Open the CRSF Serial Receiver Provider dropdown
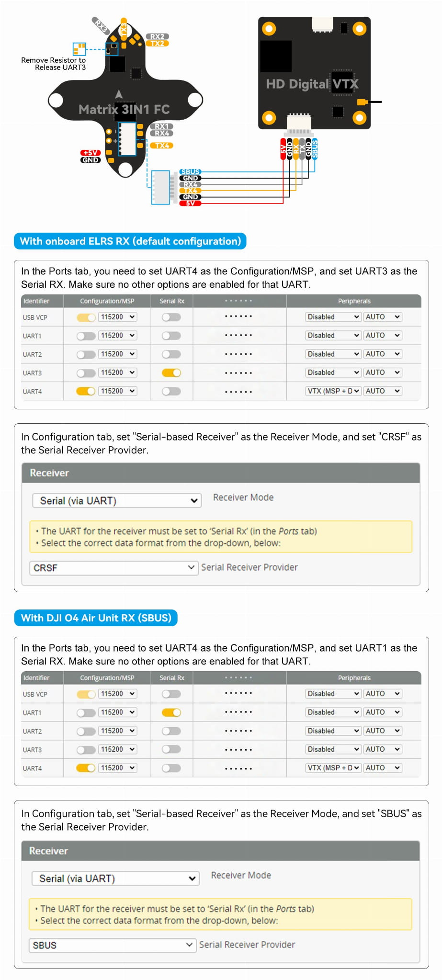The height and width of the screenshot is (980, 442). [114, 568]
